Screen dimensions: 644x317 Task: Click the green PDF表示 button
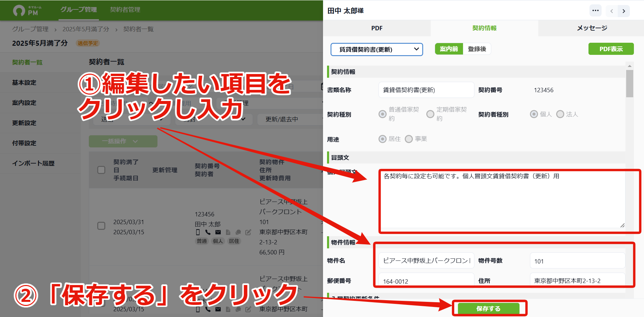[611, 49]
